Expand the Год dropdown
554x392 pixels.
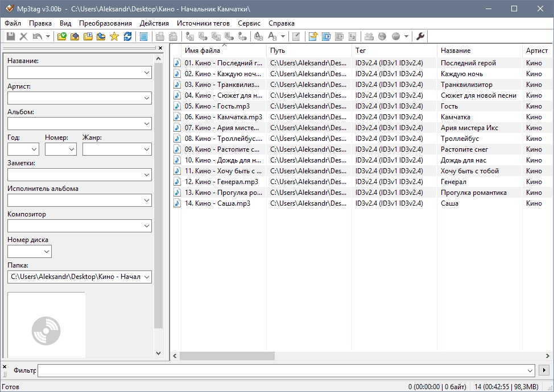[34, 149]
